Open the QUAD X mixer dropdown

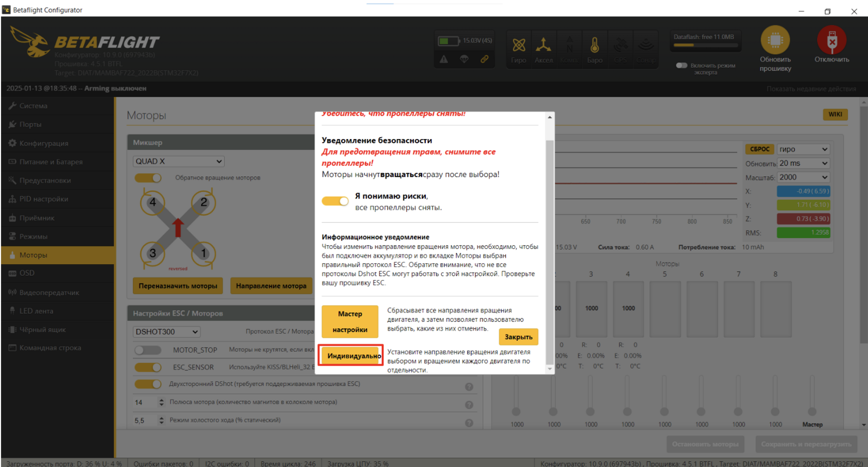[179, 161]
